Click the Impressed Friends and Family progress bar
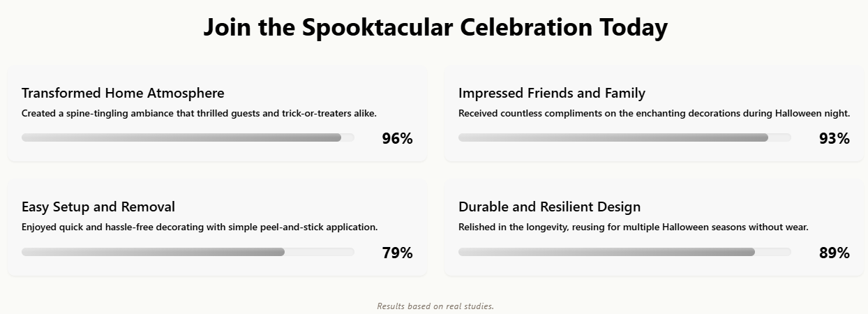Screen dimensions: 868x314 pyautogui.click(x=624, y=137)
